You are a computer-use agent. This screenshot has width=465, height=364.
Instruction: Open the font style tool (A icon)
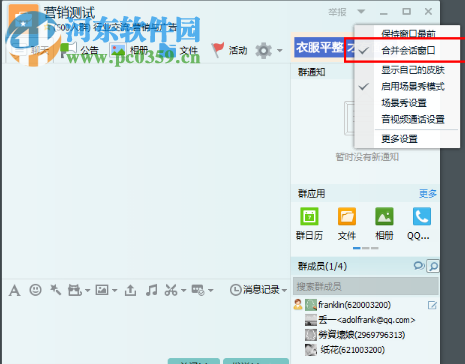[x=14, y=290]
